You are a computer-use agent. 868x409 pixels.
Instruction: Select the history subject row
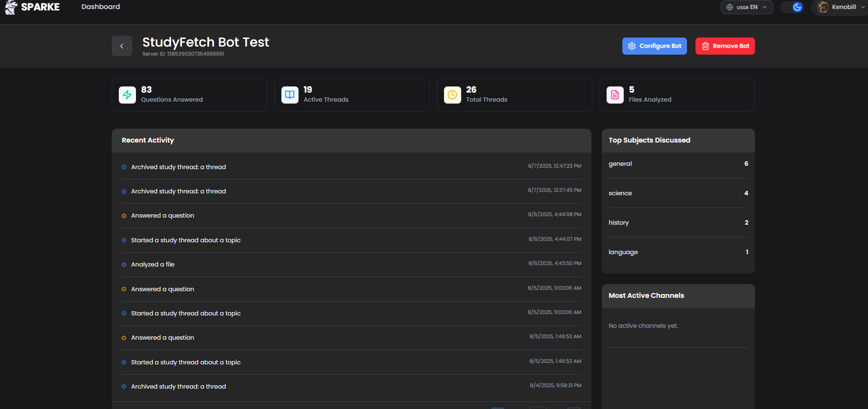click(678, 223)
